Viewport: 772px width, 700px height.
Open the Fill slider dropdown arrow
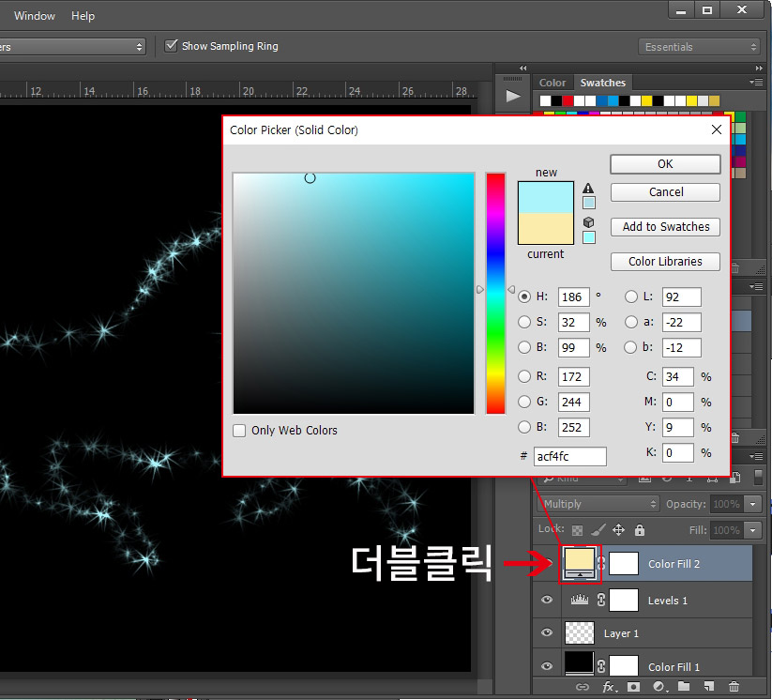pos(753,530)
